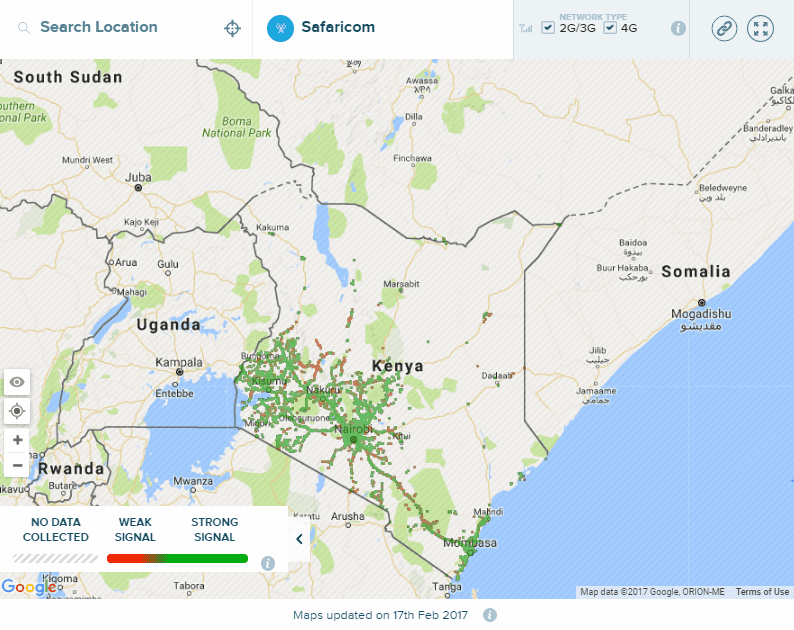
Task: Collapse the signal legend panel chevron
Action: pos(299,539)
